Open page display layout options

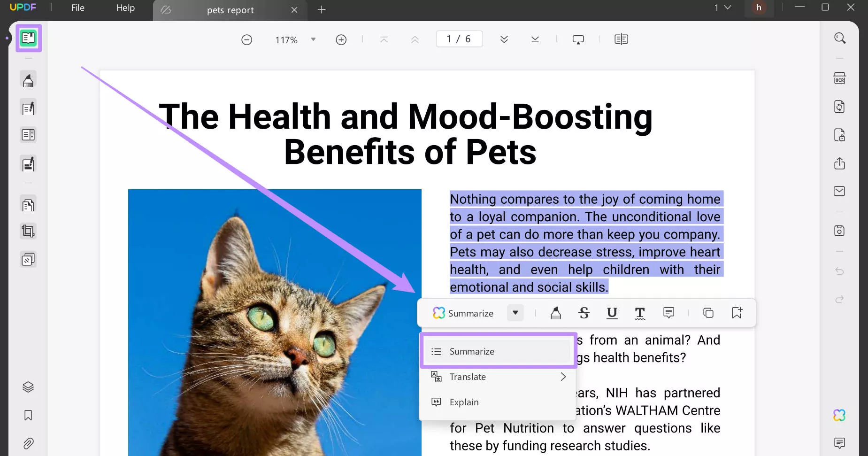(x=622, y=39)
